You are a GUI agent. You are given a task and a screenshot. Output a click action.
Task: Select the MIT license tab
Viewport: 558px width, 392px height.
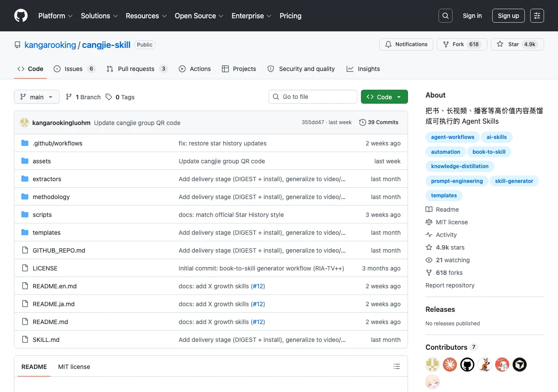[74, 367]
